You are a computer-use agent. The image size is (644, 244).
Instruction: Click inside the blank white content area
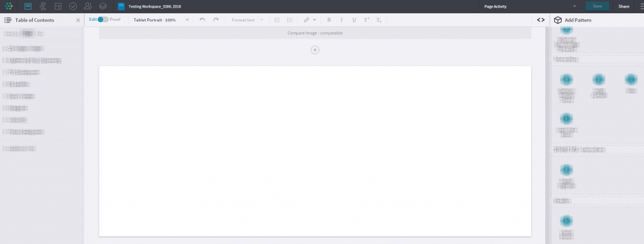[315, 151]
